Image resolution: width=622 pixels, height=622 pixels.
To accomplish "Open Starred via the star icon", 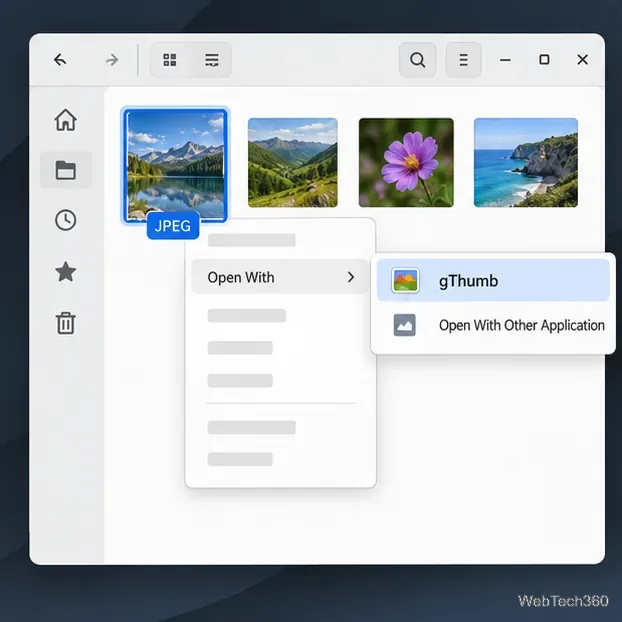I will [x=65, y=272].
